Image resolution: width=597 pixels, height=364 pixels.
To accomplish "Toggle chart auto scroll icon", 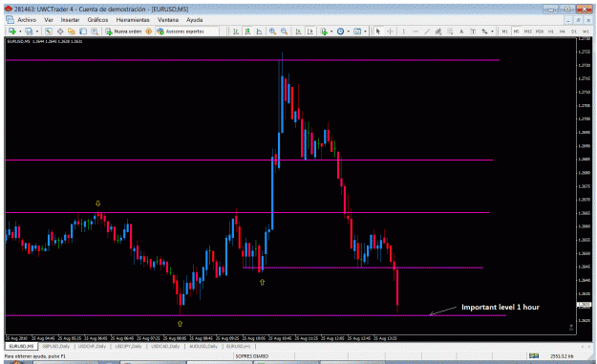I will (298, 32).
